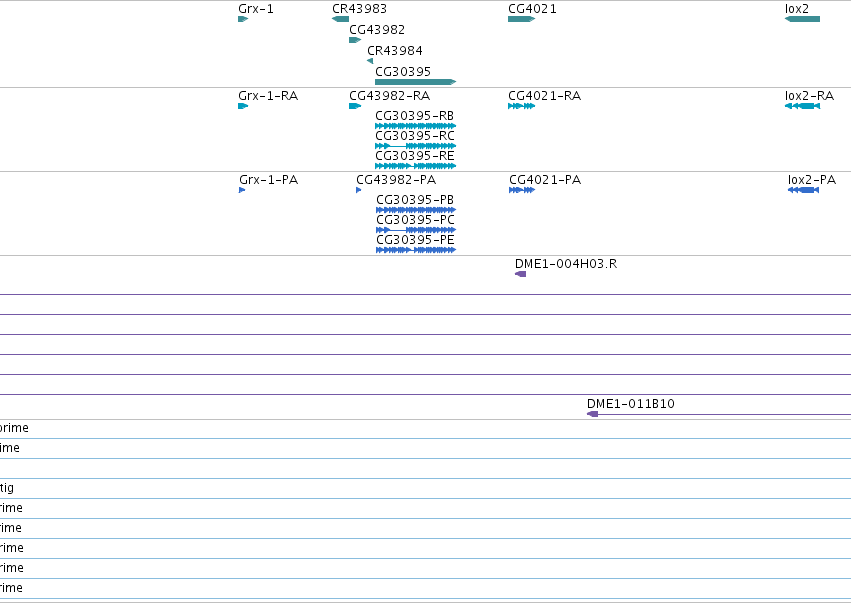This screenshot has height=603, width=851.
Task: Click the CG30395-RB transcript feature
Action: [416, 126]
